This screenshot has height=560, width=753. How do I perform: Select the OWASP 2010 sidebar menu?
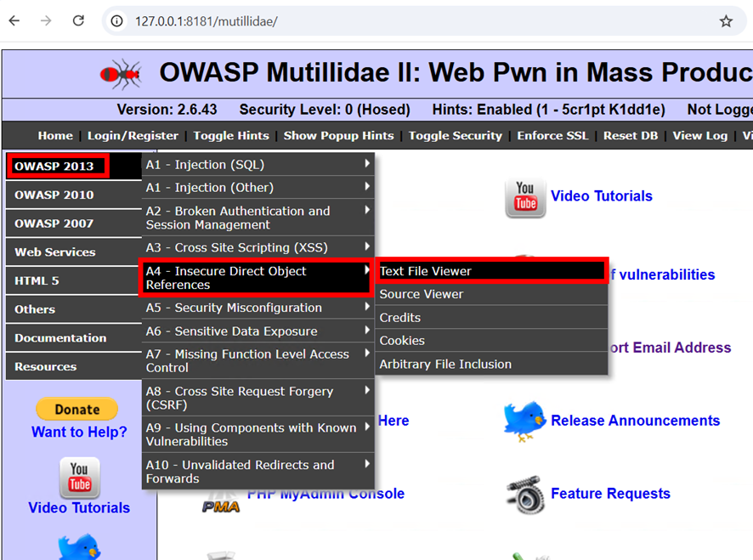[73, 195]
